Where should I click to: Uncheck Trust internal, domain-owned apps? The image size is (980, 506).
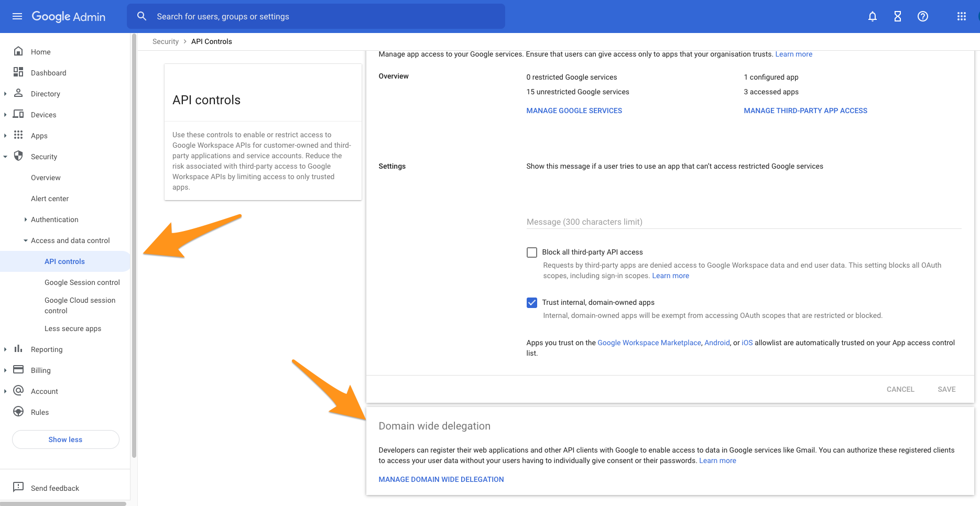click(x=532, y=303)
